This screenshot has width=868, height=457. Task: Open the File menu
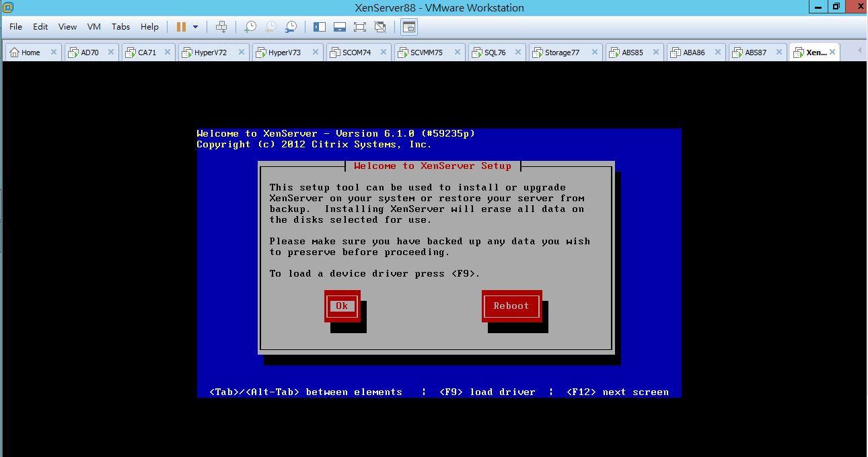pyautogui.click(x=15, y=27)
